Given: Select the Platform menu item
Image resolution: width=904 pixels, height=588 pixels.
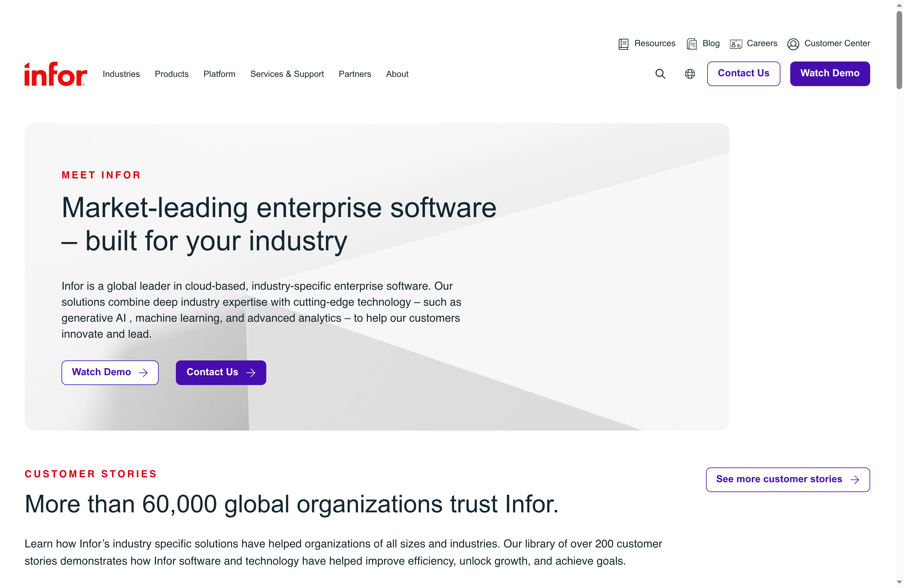Looking at the screenshot, I should (219, 74).
